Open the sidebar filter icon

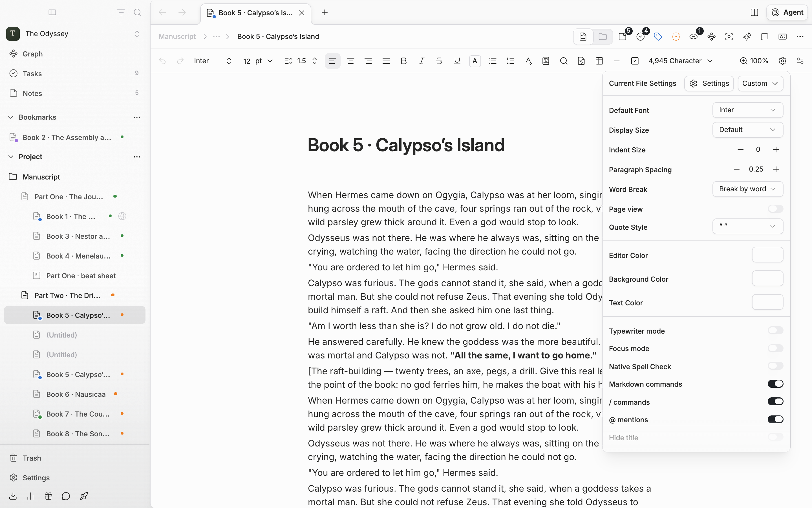tap(121, 12)
